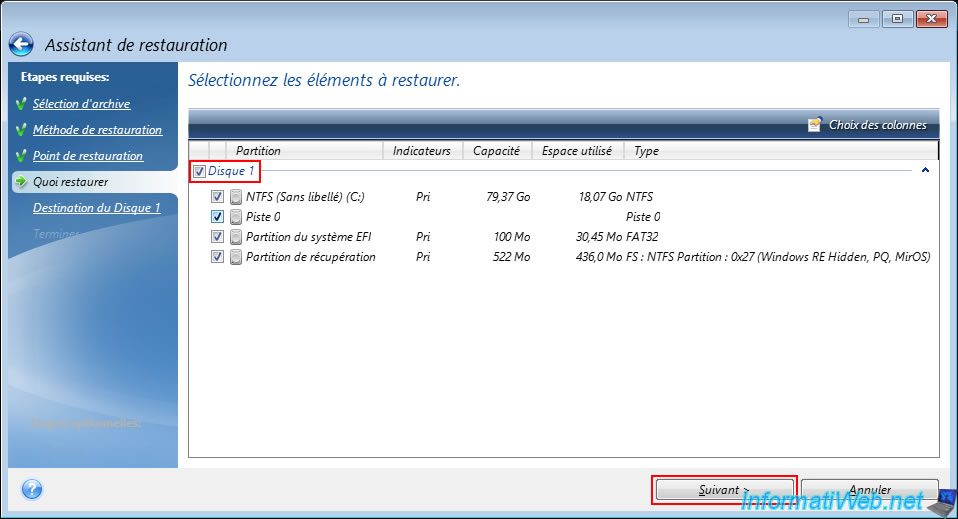Click green checkmark beside Sélection d'archive
958x519 pixels.
coord(19,104)
